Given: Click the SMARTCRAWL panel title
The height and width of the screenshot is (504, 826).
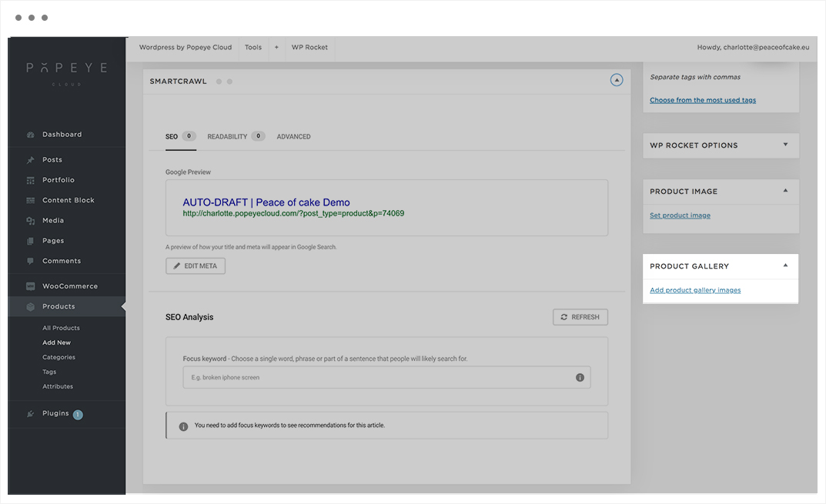Looking at the screenshot, I should tap(178, 82).
